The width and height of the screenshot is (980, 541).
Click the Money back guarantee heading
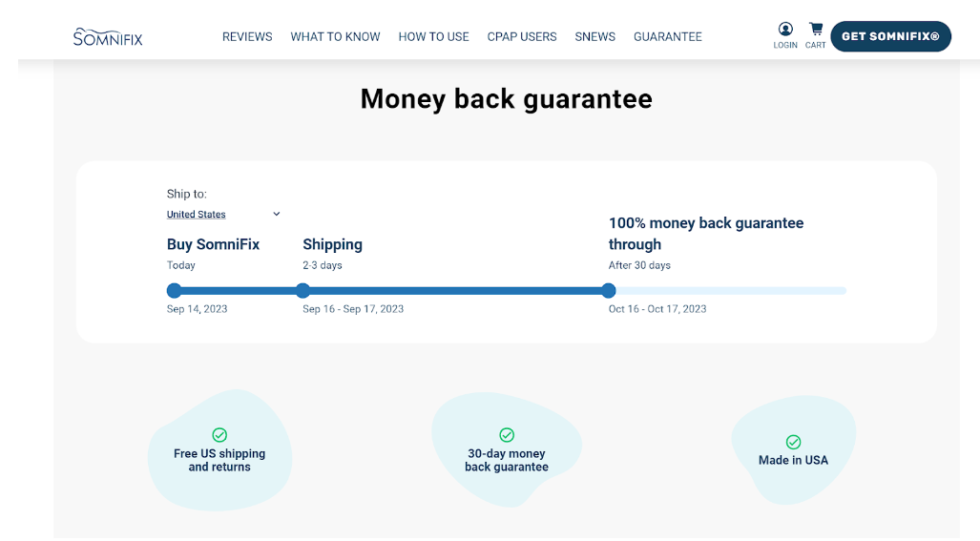click(506, 99)
